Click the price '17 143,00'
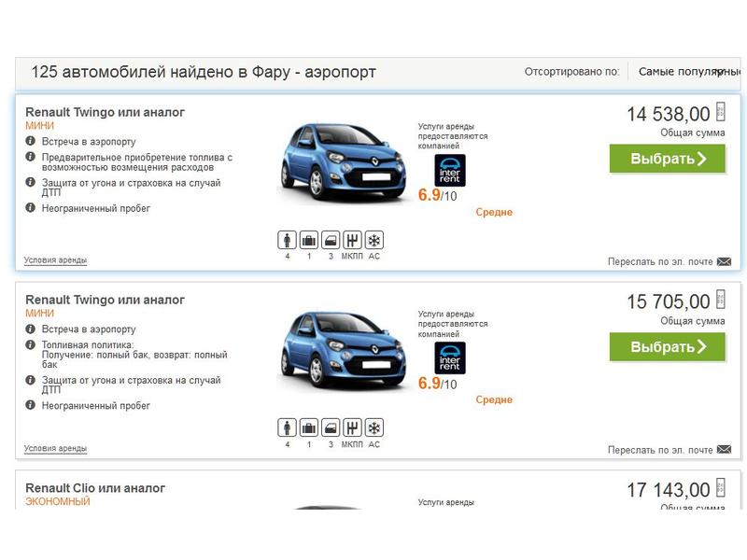The width and height of the screenshot is (747, 560). click(x=669, y=489)
